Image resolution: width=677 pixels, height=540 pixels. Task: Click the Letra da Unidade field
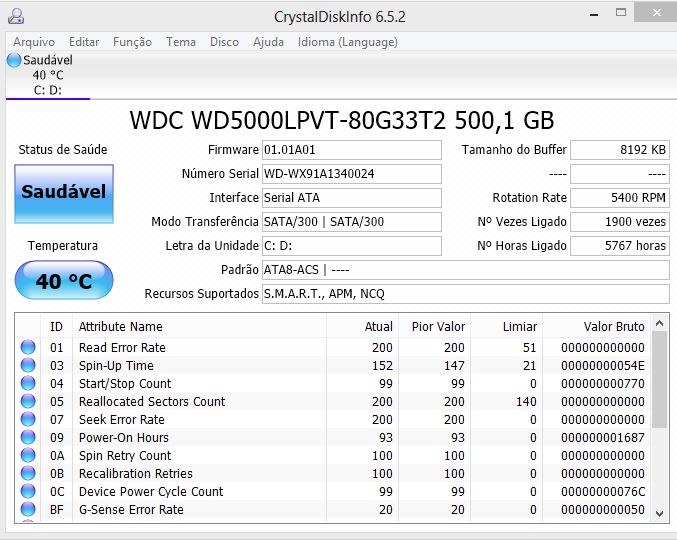pyautogui.click(x=351, y=246)
